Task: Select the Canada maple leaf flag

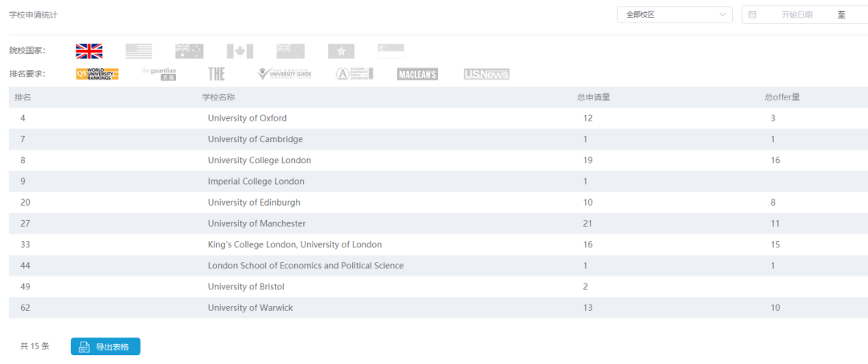Action: coord(240,51)
